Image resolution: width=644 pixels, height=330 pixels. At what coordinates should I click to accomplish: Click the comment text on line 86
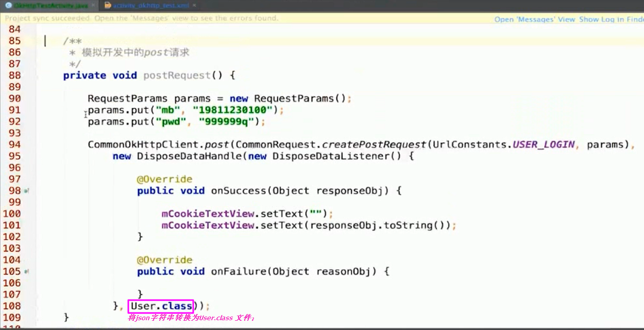(x=135, y=52)
